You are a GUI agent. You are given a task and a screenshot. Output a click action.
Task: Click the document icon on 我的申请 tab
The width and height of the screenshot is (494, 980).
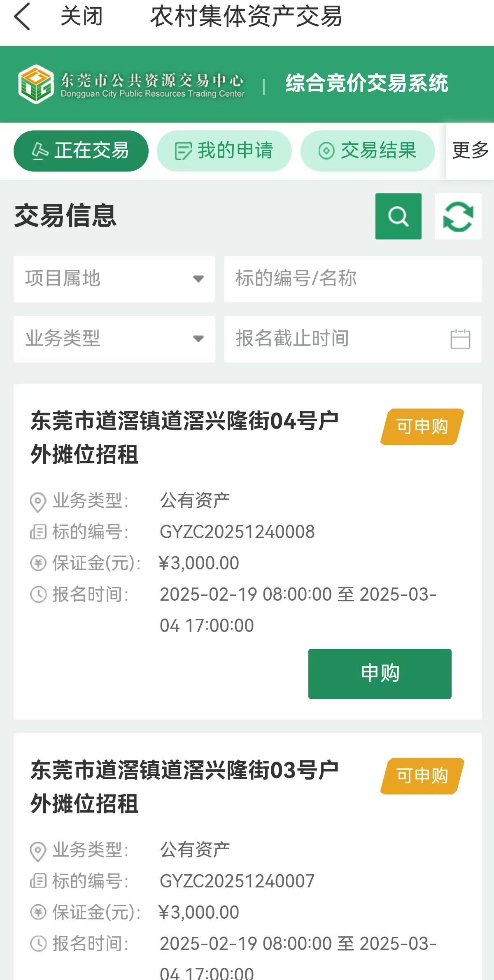coord(183,151)
